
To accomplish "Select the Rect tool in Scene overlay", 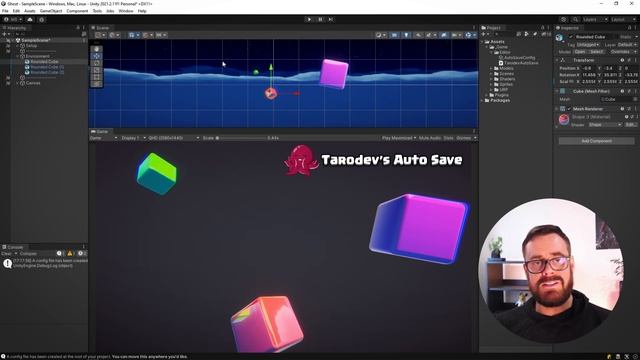I will (x=96, y=77).
